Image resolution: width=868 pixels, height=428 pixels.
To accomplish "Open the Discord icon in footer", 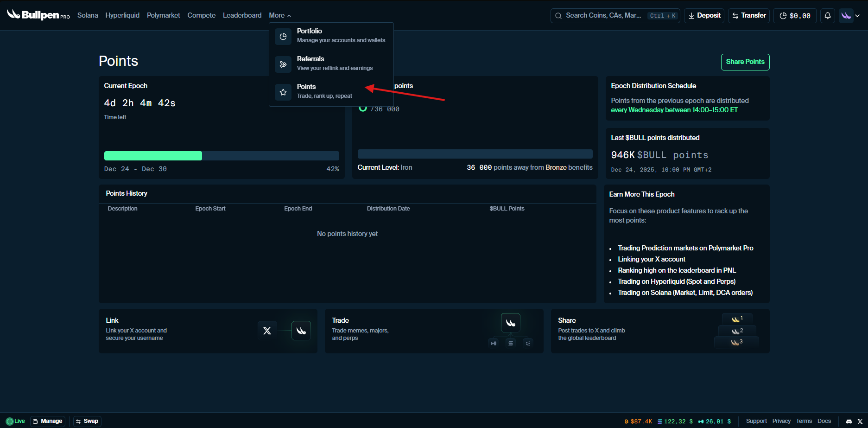I will (x=849, y=421).
